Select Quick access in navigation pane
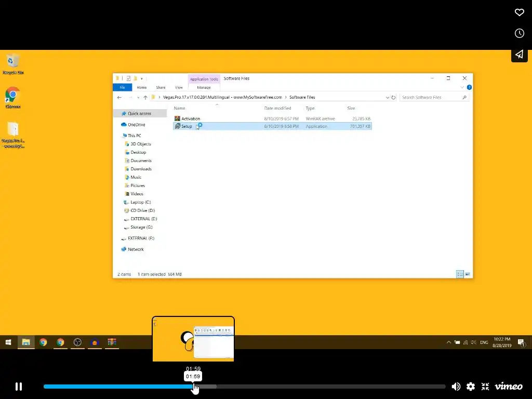Screen dimensions: 532x399 pyautogui.click(x=139, y=114)
